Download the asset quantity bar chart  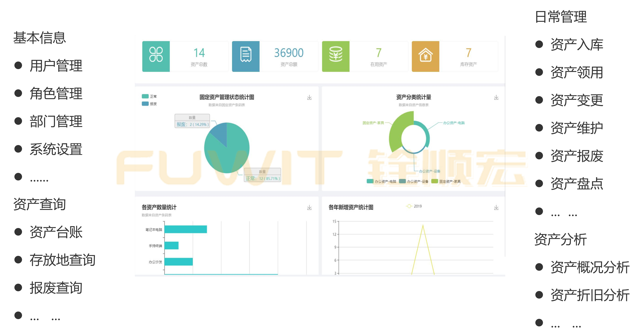[x=309, y=207]
